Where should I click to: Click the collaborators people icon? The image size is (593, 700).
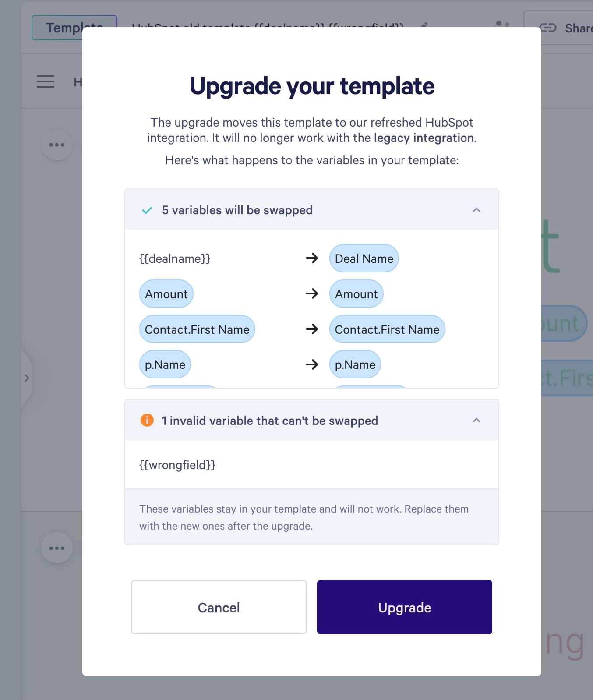pos(502,24)
